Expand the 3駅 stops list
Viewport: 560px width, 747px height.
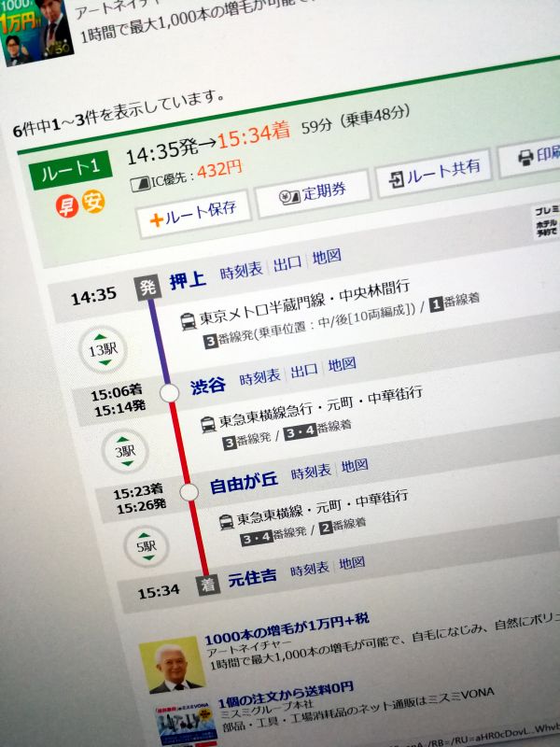[x=125, y=451]
